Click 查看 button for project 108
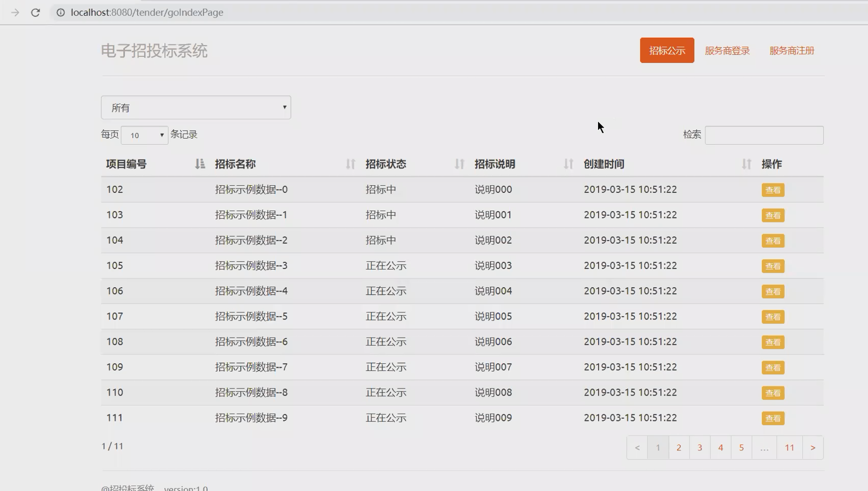The height and width of the screenshot is (491, 868). pyautogui.click(x=773, y=342)
